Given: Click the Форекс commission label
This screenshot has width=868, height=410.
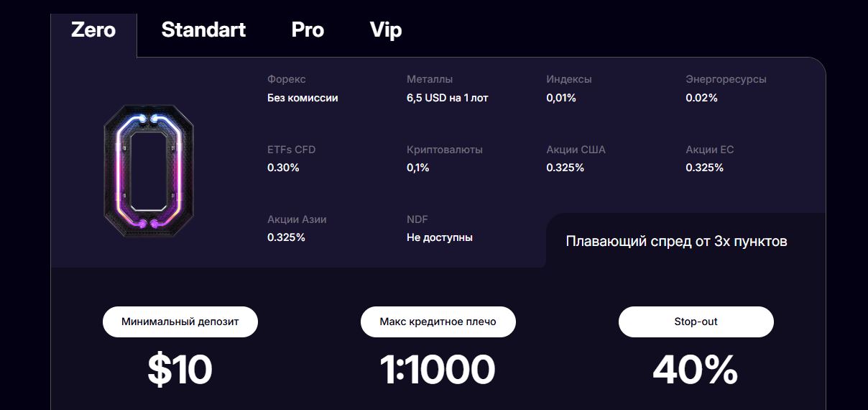Looking at the screenshot, I should coord(286,79).
